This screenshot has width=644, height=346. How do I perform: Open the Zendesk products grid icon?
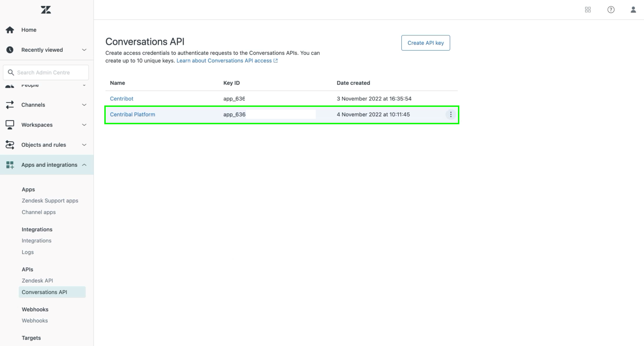(x=588, y=10)
